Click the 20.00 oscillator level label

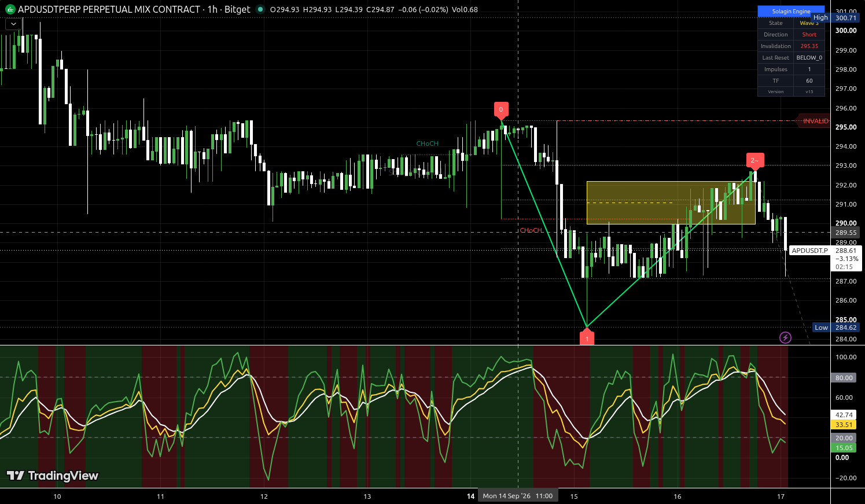844,438
